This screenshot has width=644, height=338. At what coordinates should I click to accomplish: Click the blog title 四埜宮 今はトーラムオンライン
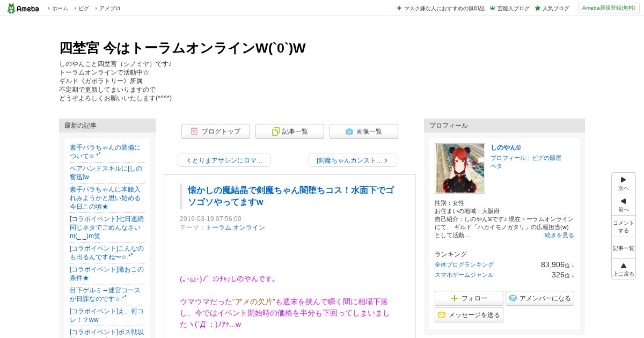coord(182,48)
